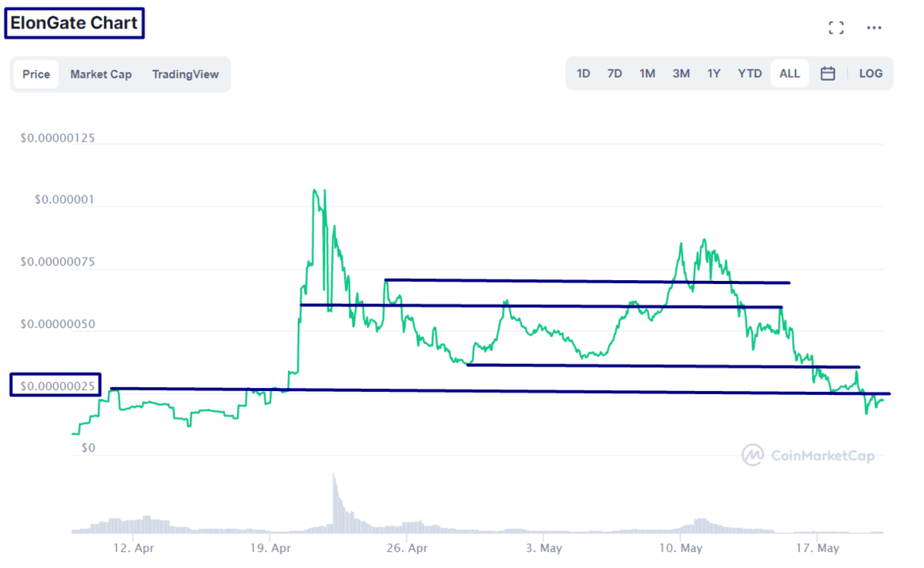
Task: Click the 26. Apr date label
Action: pos(407,549)
